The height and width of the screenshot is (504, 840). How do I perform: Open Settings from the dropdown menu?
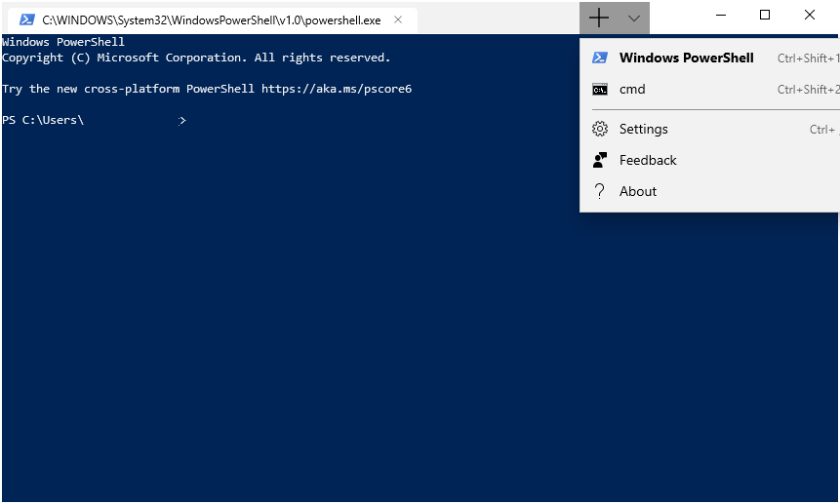tap(710, 129)
